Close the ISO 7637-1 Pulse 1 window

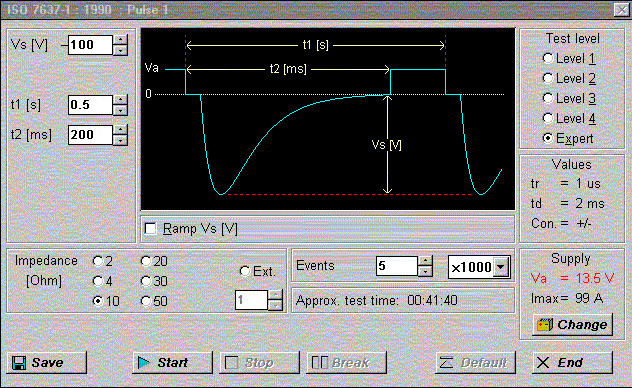[x=621, y=9]
